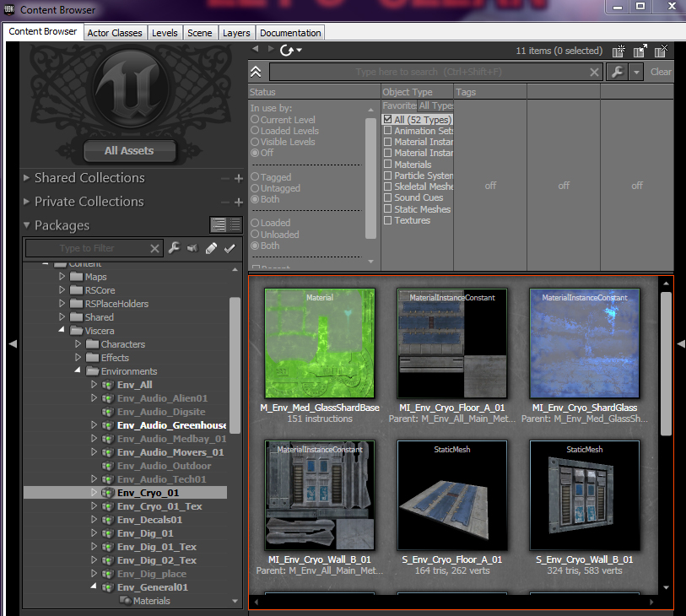Image resolution: width=686 pixels, height=616 pixels.
Task: Select the Env_Decals01 package
Action: pyautogui.click(x=149, y=520)
